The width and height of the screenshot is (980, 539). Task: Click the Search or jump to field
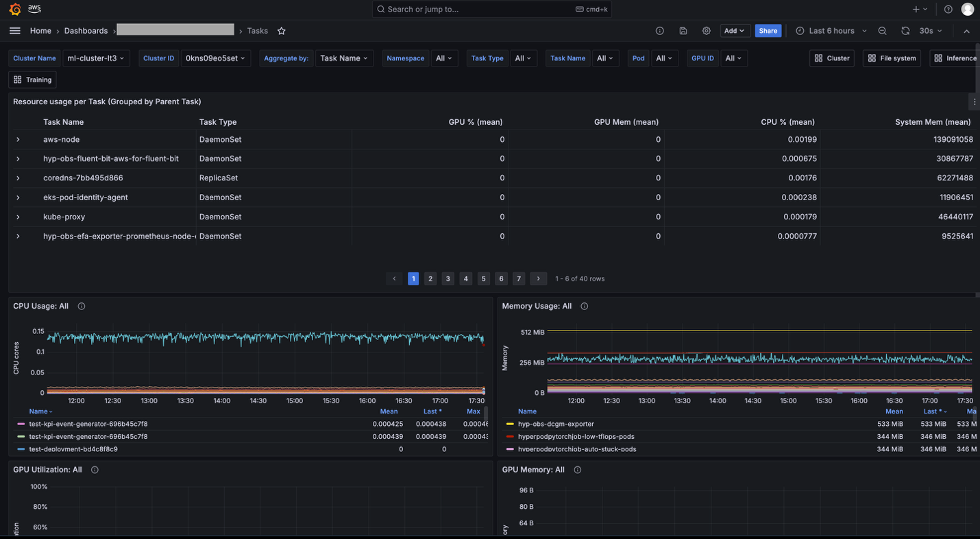pyautogui.click(x=480, y=9)
